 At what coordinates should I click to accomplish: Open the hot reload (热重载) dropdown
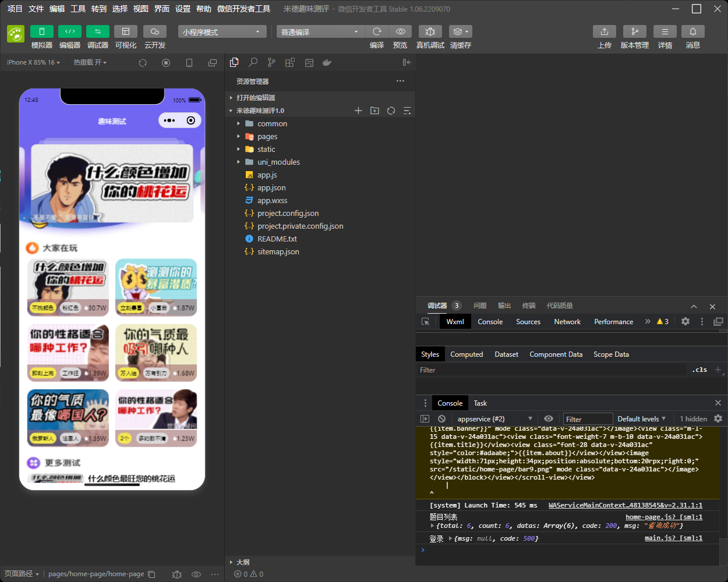point(90,62)
